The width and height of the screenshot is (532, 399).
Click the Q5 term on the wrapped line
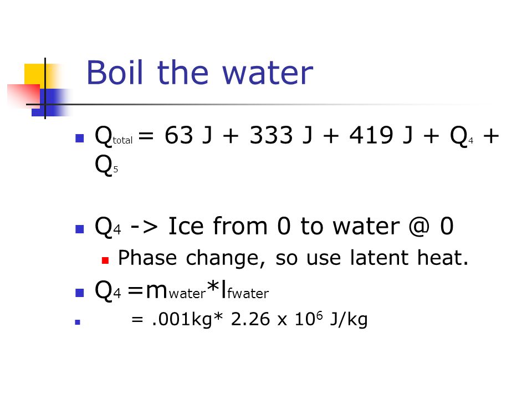[106, 165]
